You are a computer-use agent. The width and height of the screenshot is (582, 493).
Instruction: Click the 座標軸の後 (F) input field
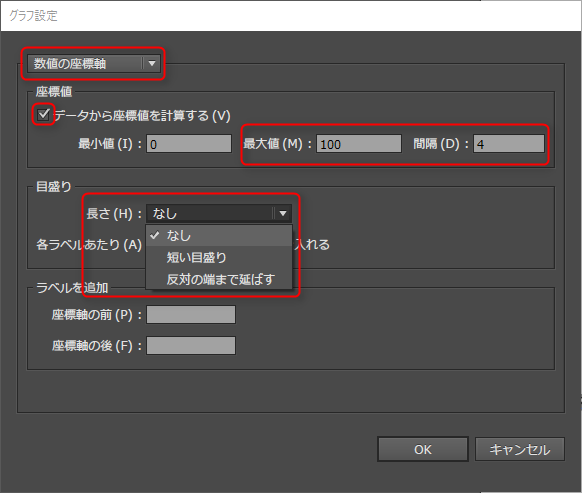point(191,346)
